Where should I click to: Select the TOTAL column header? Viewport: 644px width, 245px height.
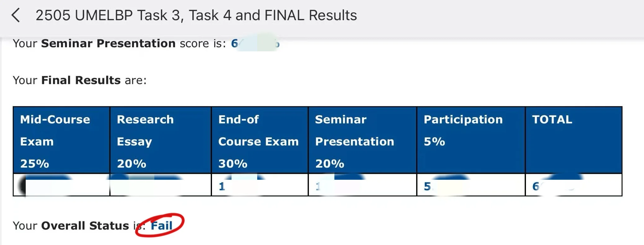(x=574, y=140)
